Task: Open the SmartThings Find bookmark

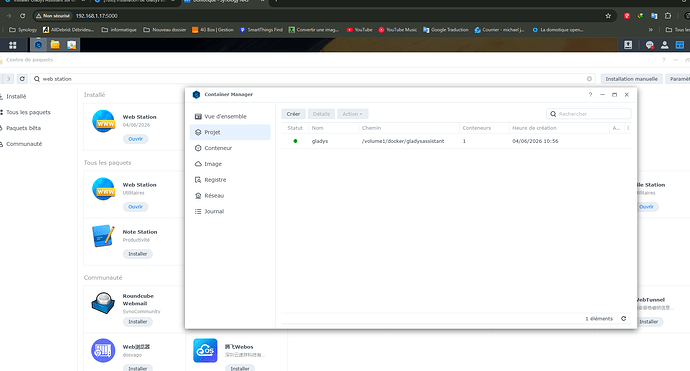Action: (261, 30)
